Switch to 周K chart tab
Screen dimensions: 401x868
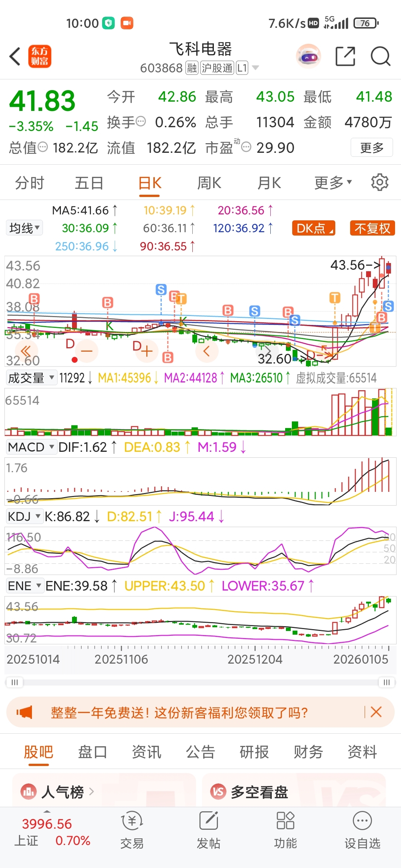point(209,183)
